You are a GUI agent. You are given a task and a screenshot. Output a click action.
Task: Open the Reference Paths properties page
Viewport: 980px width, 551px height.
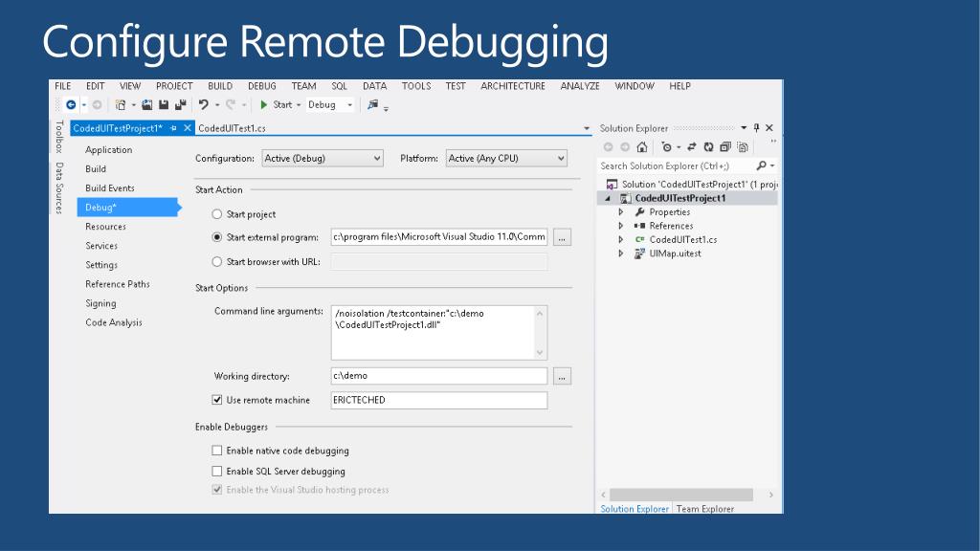(x=118, y=284)
